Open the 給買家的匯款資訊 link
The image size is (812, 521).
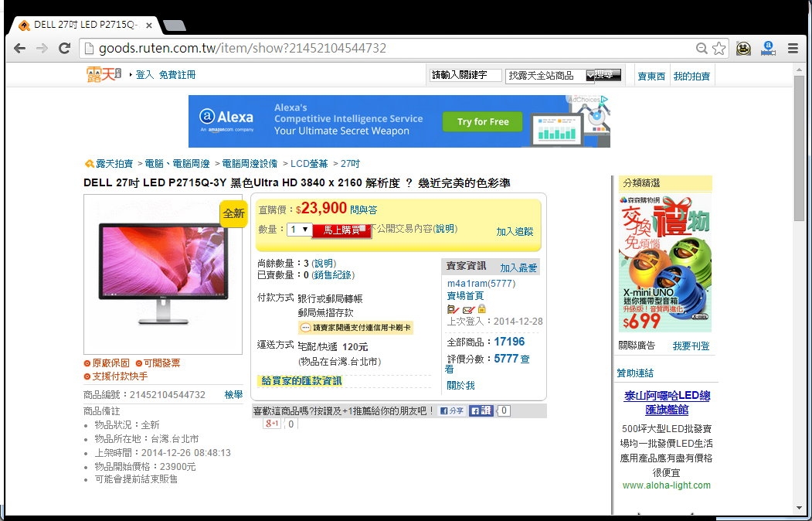[301, 380]
